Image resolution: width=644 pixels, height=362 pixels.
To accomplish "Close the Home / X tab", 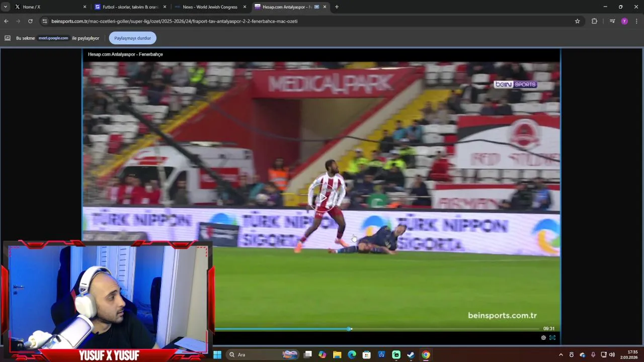I will 85,7.
